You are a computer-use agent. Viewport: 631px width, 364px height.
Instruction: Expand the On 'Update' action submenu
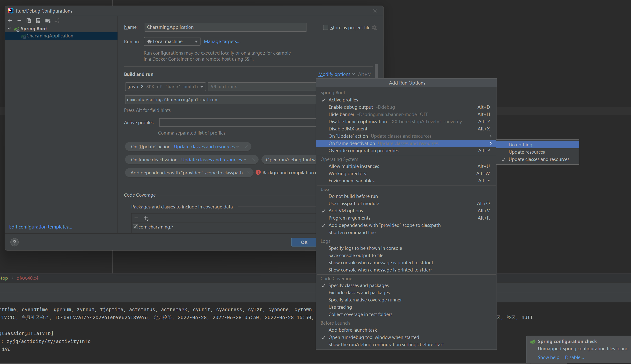pyautogui.click(x=406, y=136)
